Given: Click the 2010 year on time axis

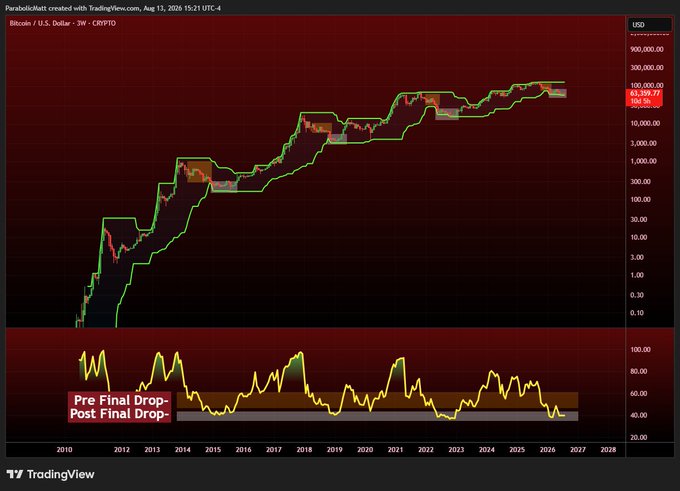Looking at the screenshot, I should tap(64, 449).
